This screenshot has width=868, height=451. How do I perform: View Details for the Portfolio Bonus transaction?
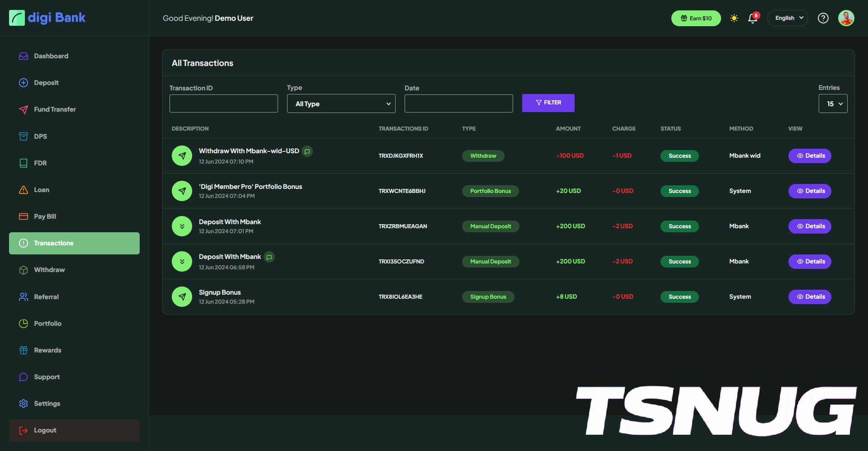(x=810, y=191)
